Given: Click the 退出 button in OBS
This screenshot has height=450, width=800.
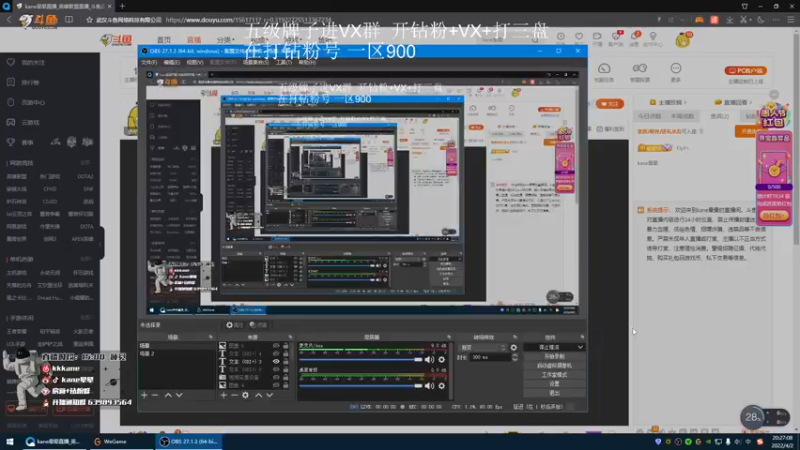Looking at the screenshot, I should click(554, 393).
